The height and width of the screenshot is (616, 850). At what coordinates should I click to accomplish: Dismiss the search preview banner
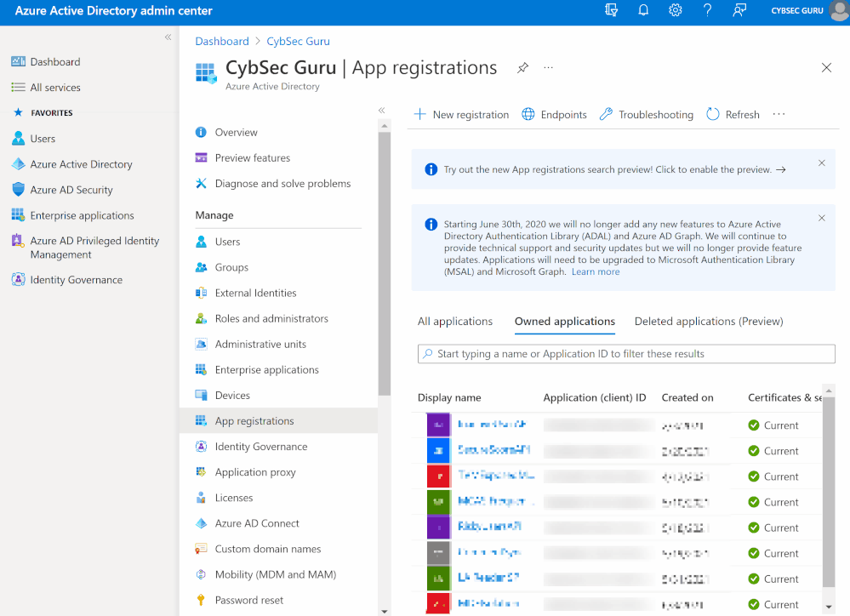[x=822, y=163]
